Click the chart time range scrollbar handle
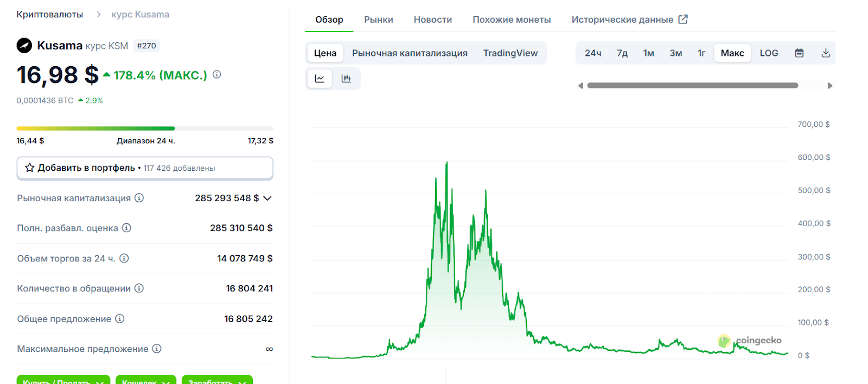Screen dimensions: 868x384 pyautogui.click(x=693, y=86)
